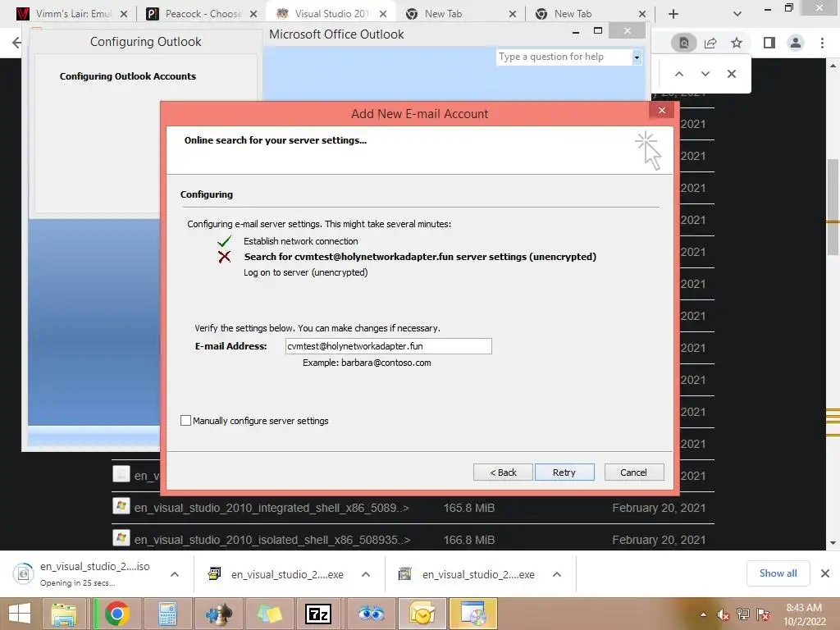Screen dimensions: 840x630
Task: Click the find-in-page search icon in the address bar
Action: pos(684,43)
